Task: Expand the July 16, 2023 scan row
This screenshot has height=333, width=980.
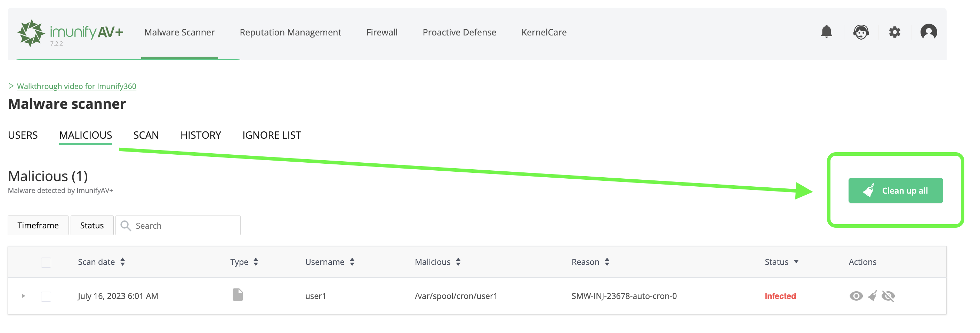Action: [23, 296]
